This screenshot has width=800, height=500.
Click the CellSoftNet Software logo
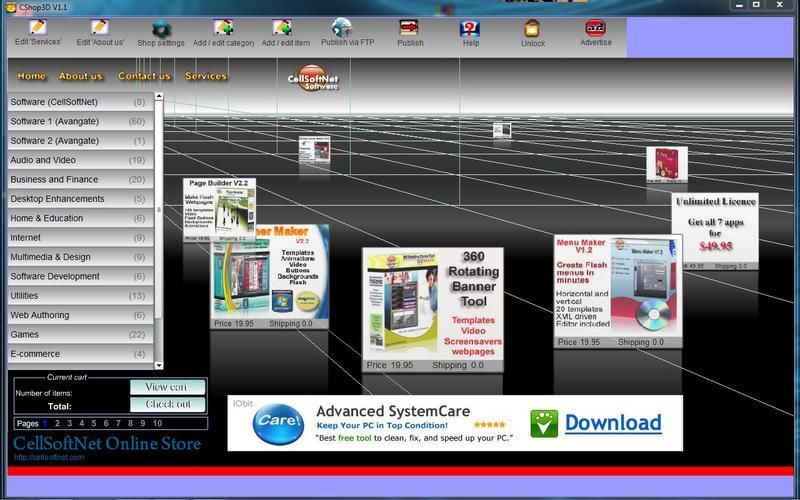[x=313, y=79]
